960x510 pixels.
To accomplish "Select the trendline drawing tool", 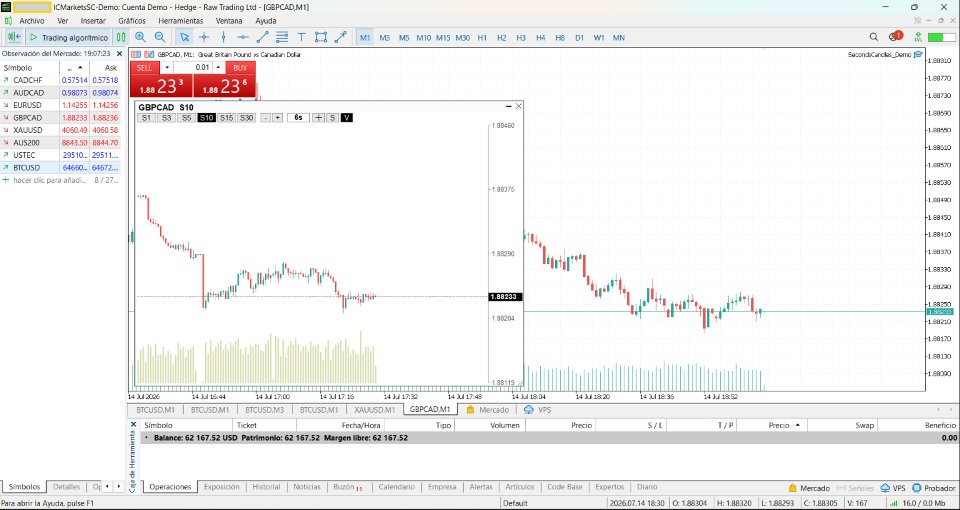I will tap(262, 37).
